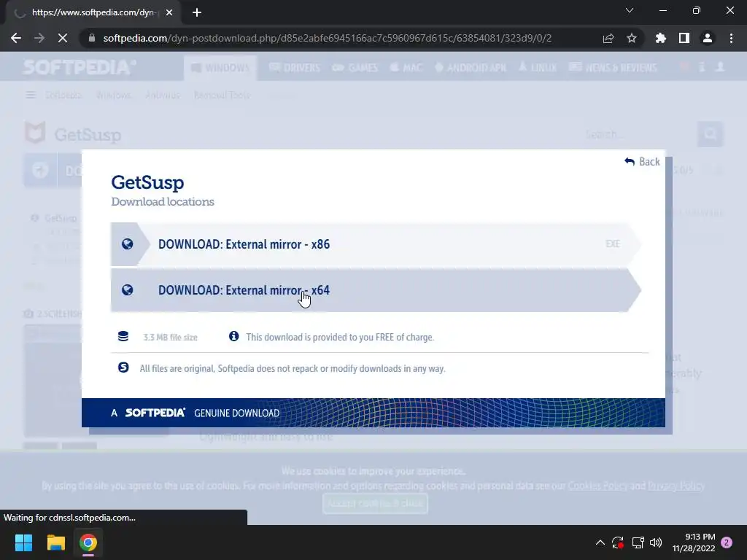Image resolution: width=747 pixels, height=560 pixels.
Task: Download the External mirror x64 file
Action: pyautogui.click(x=376, y=290)
